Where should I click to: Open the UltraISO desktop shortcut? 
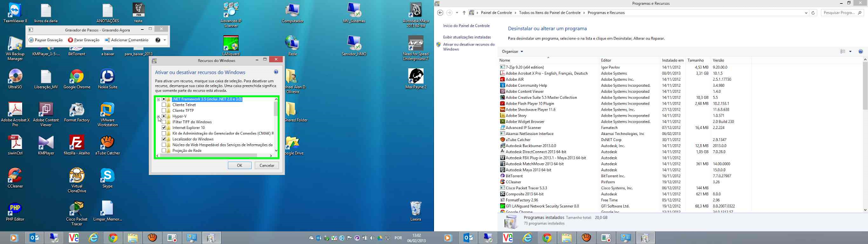click(15, 79)
